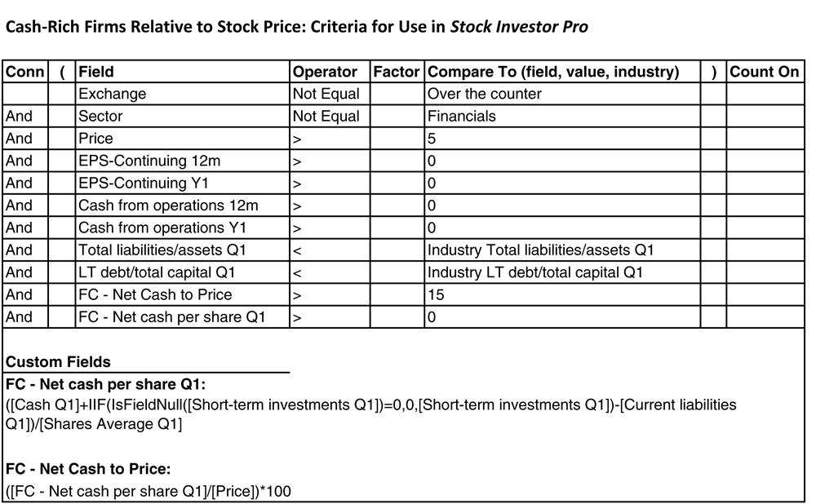The width and height of the screenshot is (816, 504).
Task: Select FC - Net Cash to Price field cell
Action: click(182, 295)
